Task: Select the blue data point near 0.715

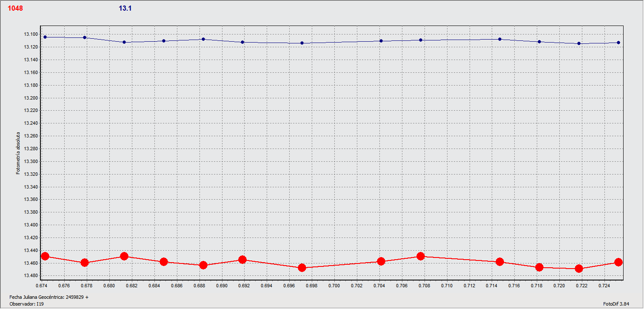Action: click(x=500, y=39)
